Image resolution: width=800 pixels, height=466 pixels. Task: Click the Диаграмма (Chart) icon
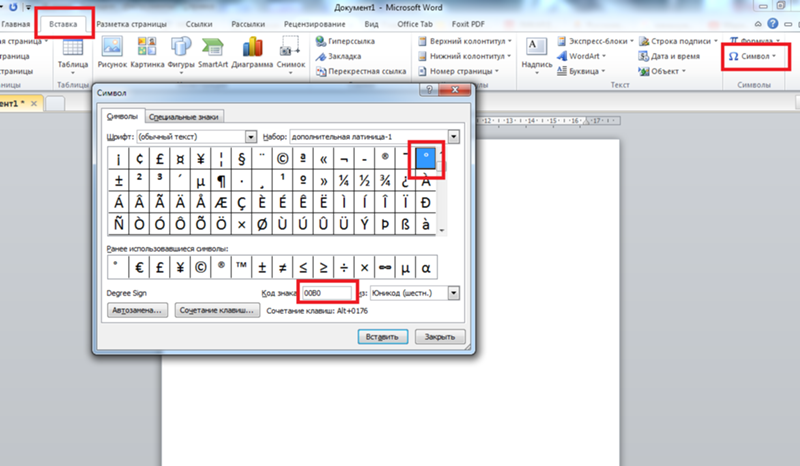click(x=252, y=53)
